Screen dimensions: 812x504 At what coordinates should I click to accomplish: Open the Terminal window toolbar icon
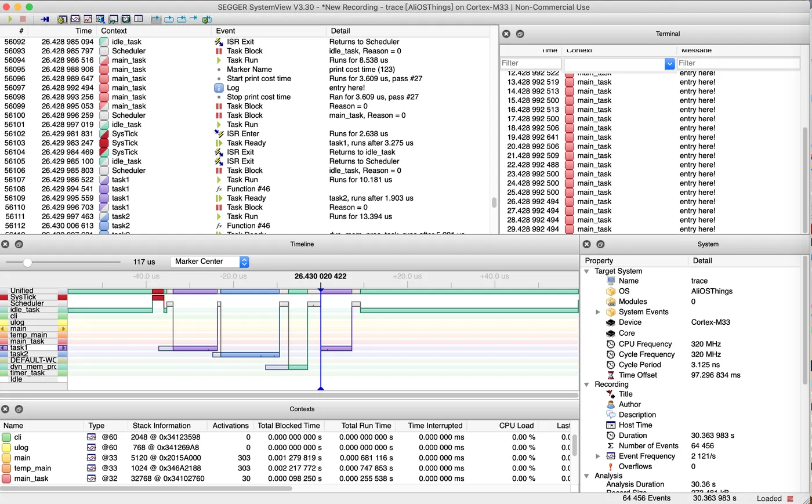[x=113, y=19]
